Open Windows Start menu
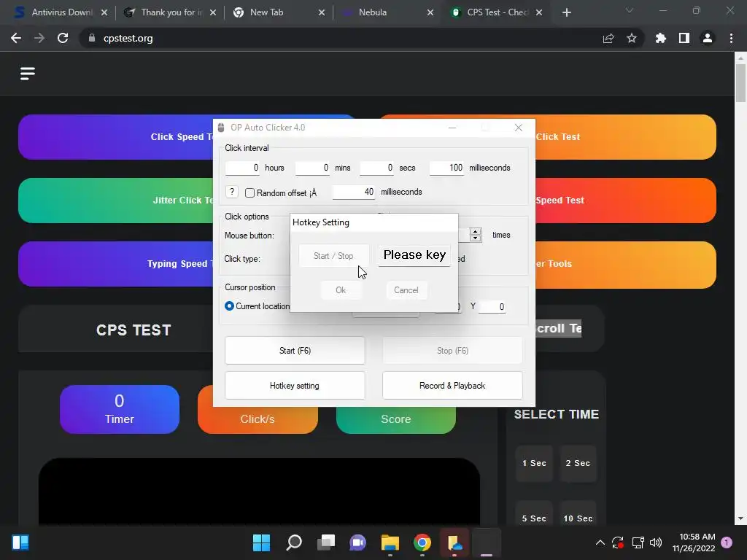 (261, 542)
